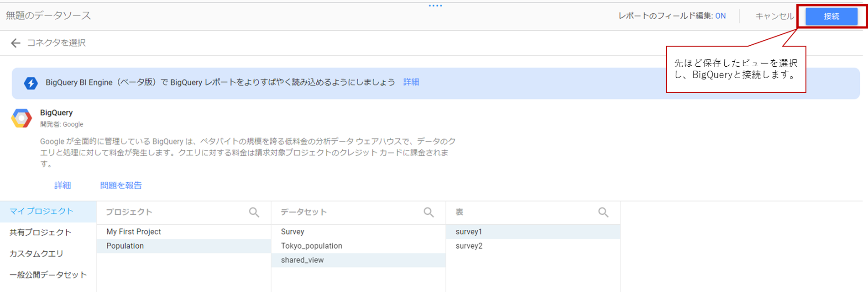The height and width of the screenshot is (292, 868).
Task: Pick the survey2 table
Action: 469,246
